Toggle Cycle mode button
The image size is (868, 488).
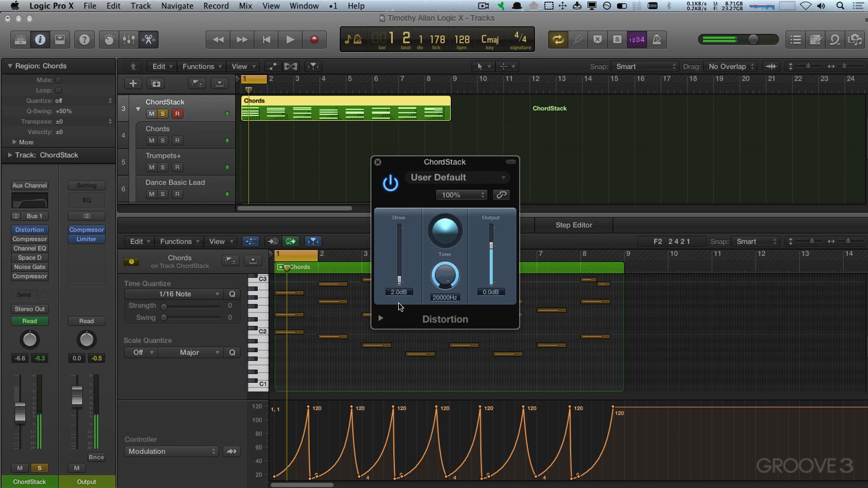point(558,40)
